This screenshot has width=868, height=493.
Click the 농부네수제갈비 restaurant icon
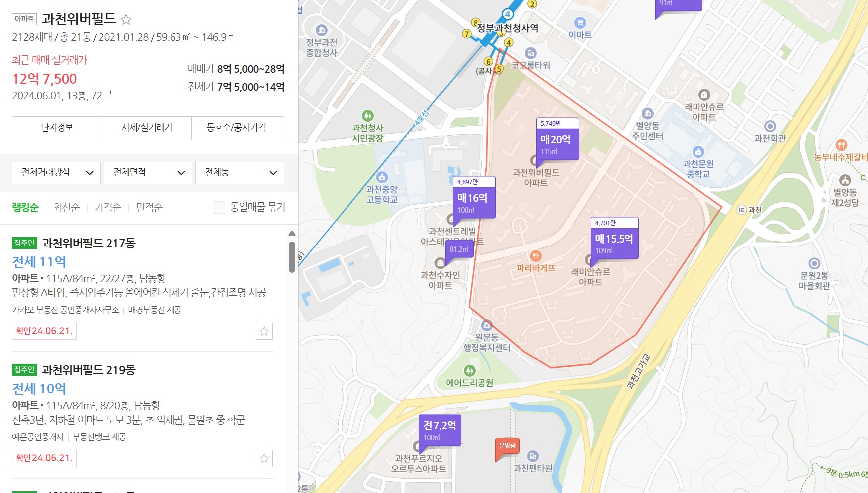(841, 145)
